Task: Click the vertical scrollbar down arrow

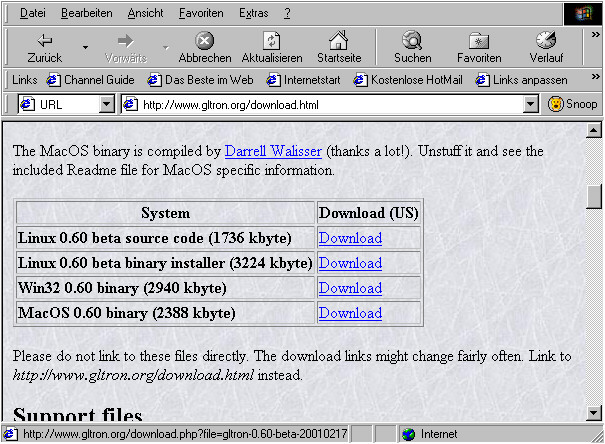Action: pyautogui.click(x=594, y=412)
